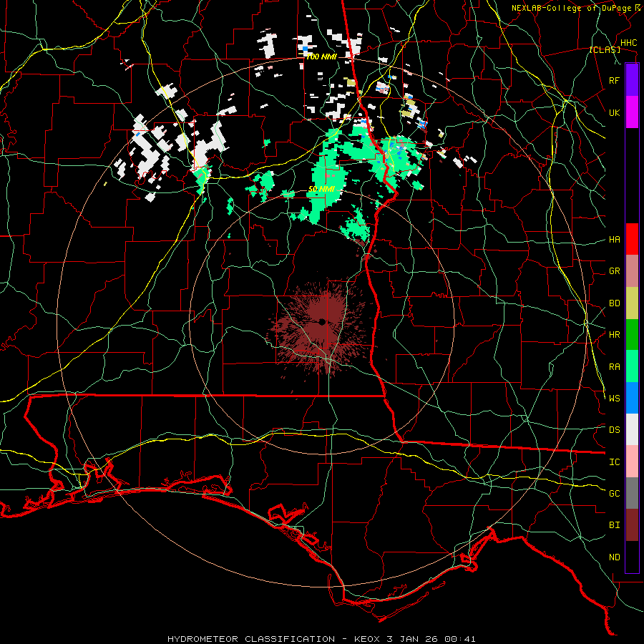Image resolution: width=644 pixels, height=644 pixels.
Task: Click the BI legend label
Action: click(x=615, y=525)
